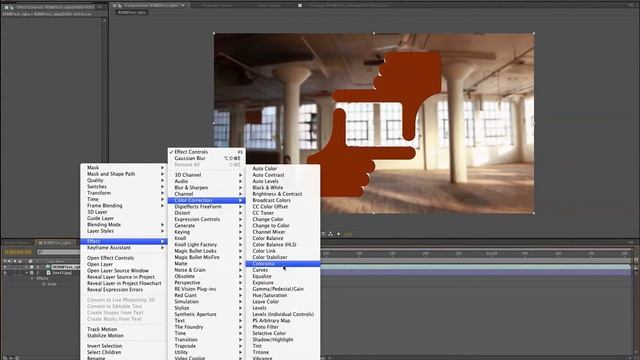The image size is (640, 360).
Task: Open the Expression Controls submenu
Action: (x=207, y=219)
